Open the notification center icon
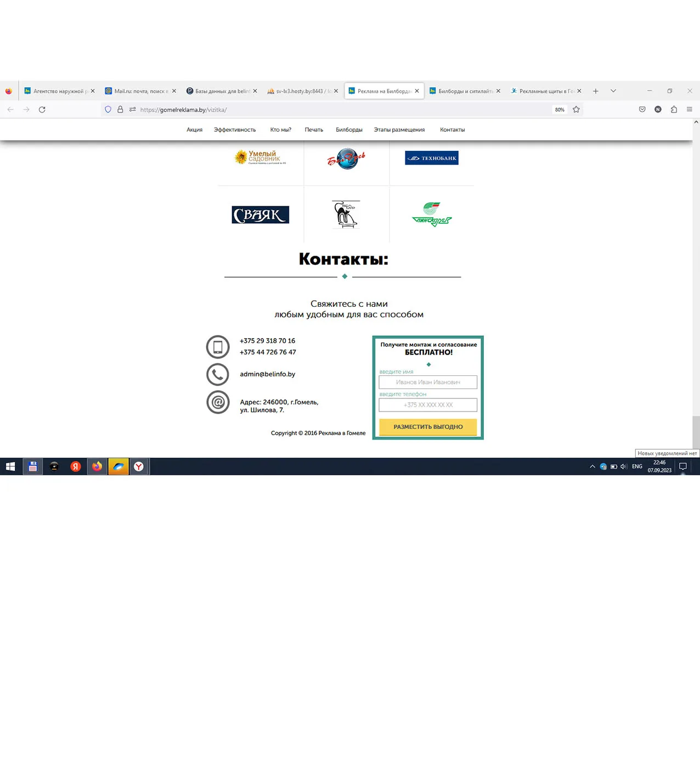 click(x=683, y=466)
